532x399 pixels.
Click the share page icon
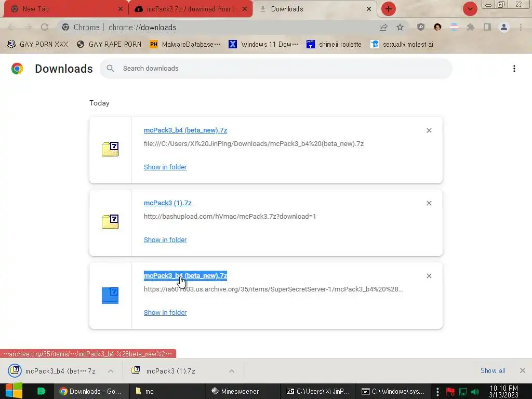[x=383, y=27]
